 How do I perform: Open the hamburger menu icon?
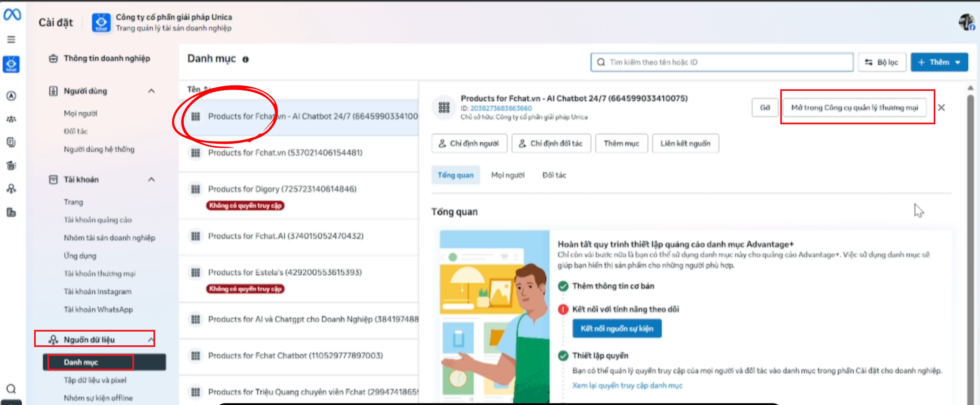pyautogui.click(x=12, y=40)
